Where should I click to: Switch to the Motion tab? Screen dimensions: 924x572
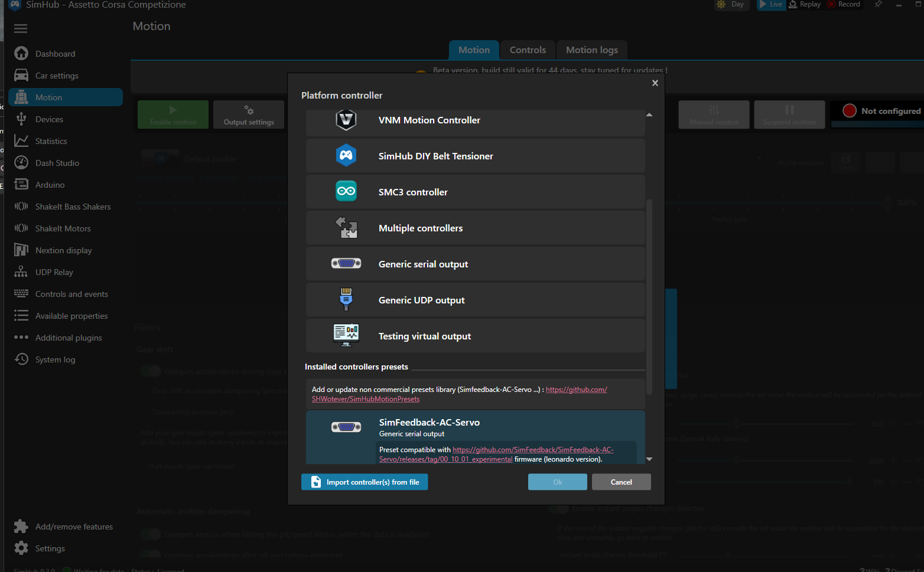click(474, 50)
